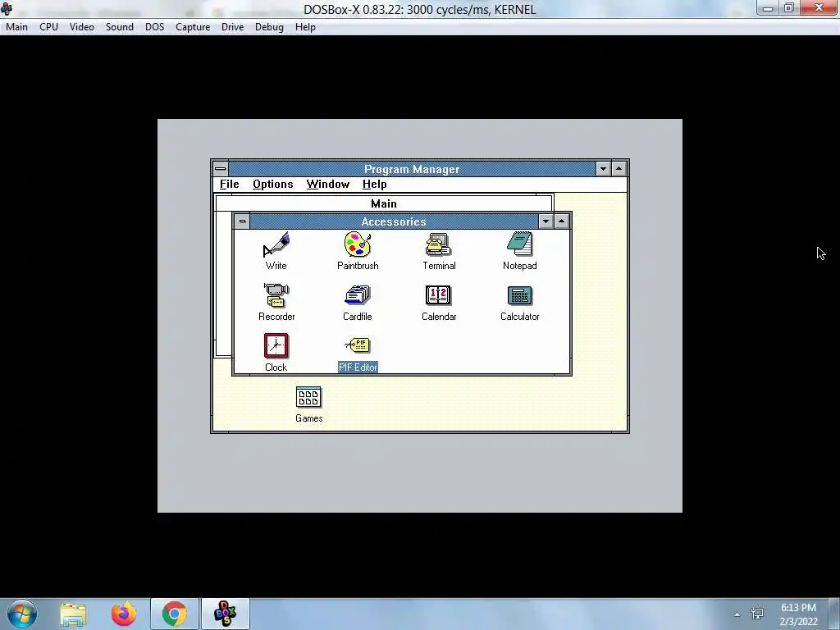Image resolution: width=840 pixels, height=630 pixels.
Task: Select the Notepad icon
Action: tap(519, 244)
